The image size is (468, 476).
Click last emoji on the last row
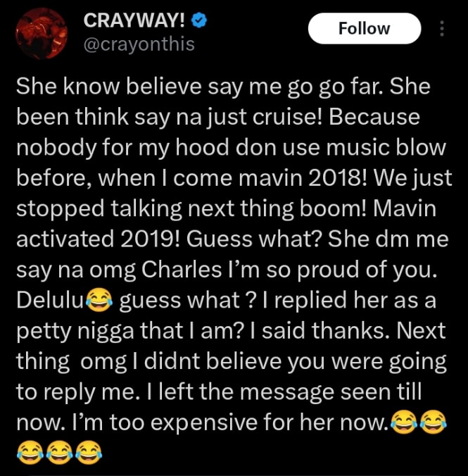(89, 453)
